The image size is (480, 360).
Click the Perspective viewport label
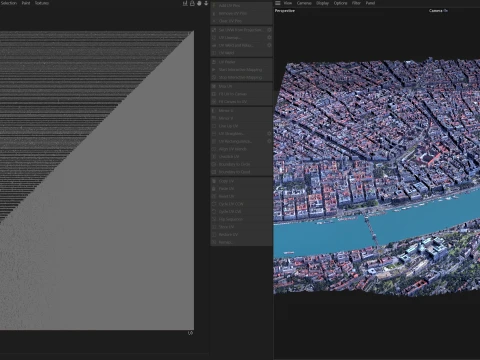[x=285, y=11]
